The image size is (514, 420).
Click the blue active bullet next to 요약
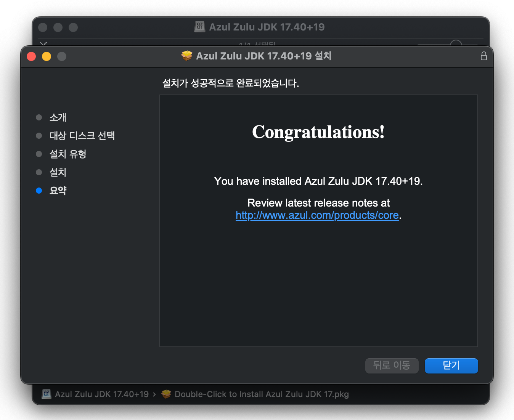(39, 191)
